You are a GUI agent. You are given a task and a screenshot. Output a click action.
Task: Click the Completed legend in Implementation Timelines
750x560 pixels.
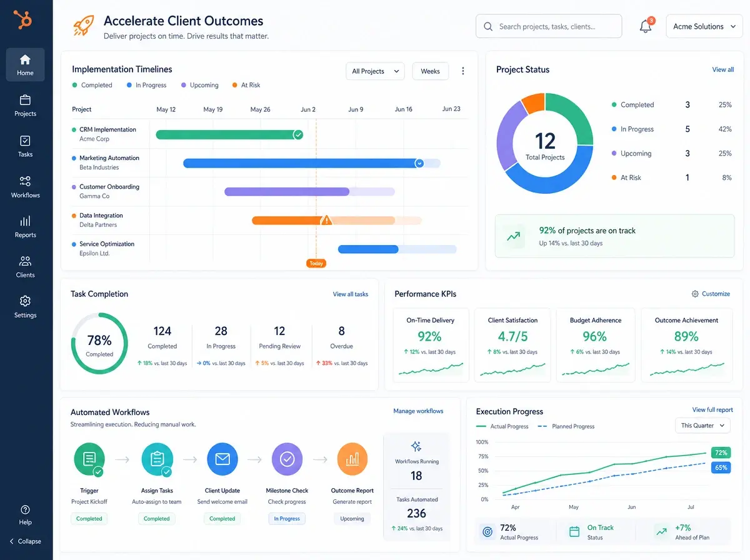[92, 85]
